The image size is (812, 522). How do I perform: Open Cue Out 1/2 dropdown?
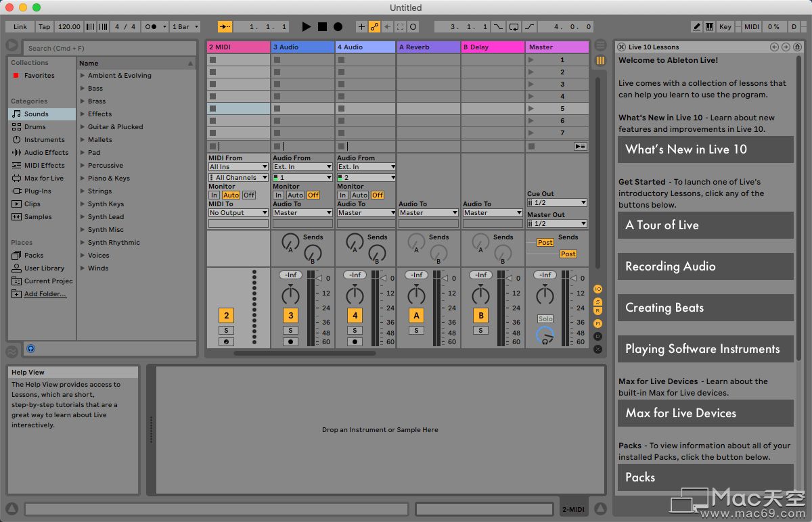pos(557,202)
